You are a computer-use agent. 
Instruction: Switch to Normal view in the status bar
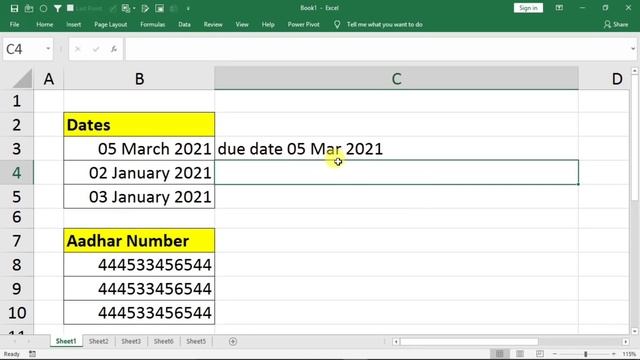click(x=500, y=354)
